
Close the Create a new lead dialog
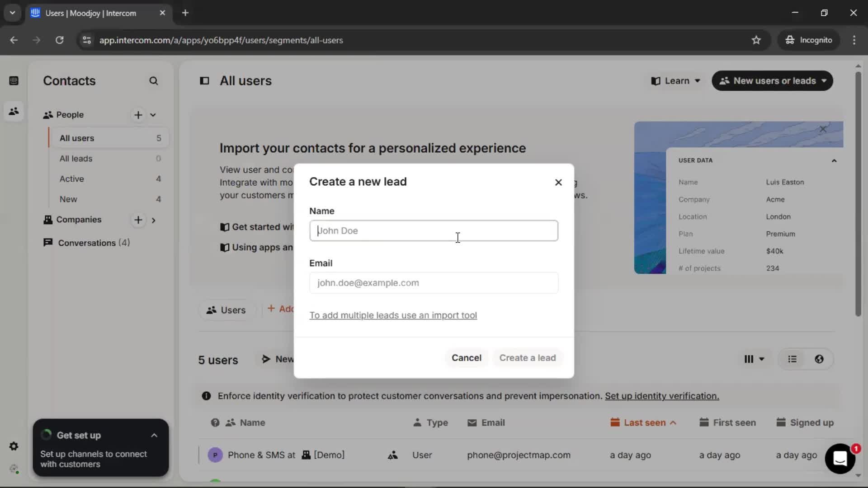pyautogui.click(x=558, y=182)
